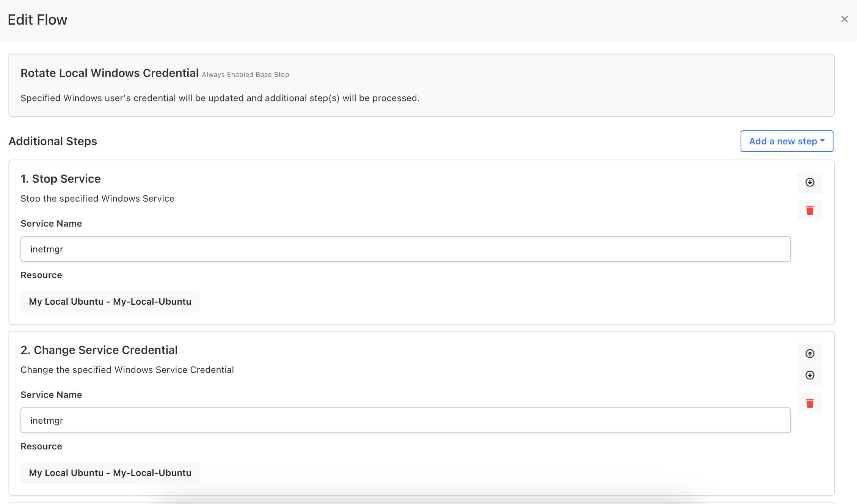This screenshot has height=504, width=857.
Task: Select Resource chip under Change Service Credential
Action: (x=110, y=473)
